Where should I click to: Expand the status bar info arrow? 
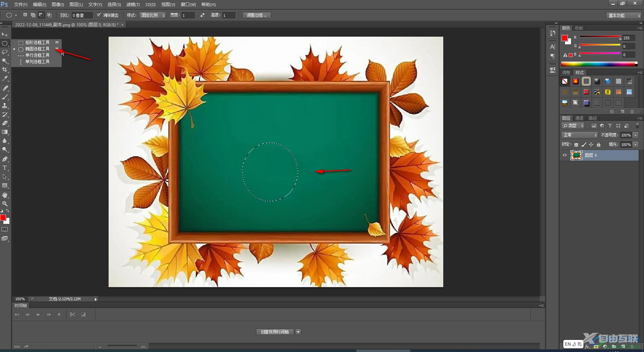pos(96,299)
